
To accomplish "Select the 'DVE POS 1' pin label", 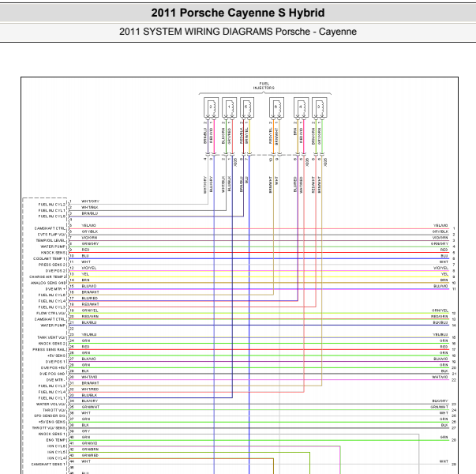I will tap(55, 362).
